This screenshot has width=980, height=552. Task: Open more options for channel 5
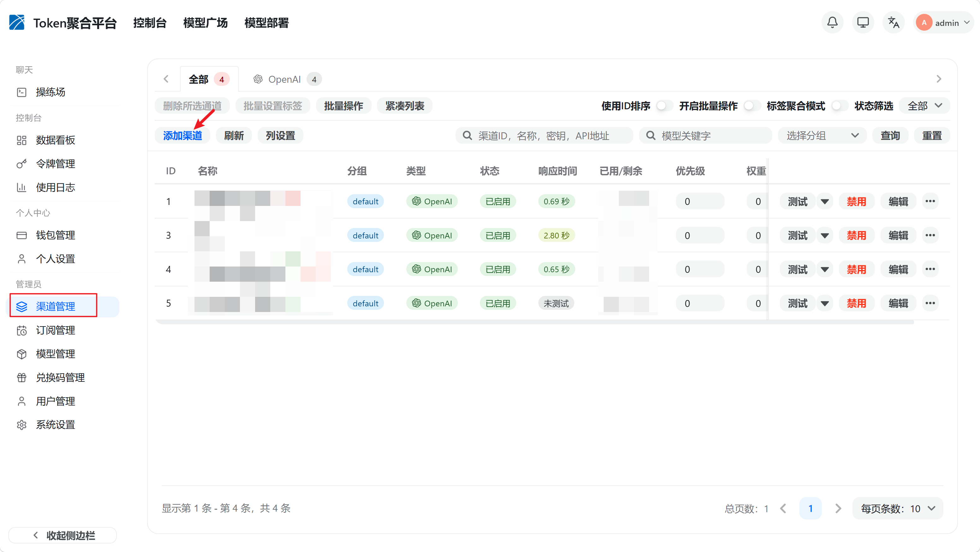pos(930,303)
